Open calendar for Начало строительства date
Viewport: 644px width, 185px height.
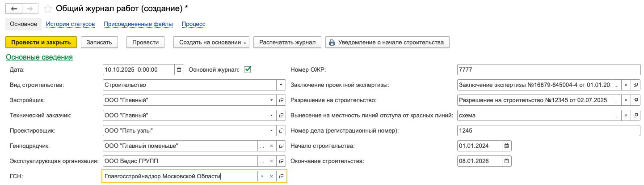click(x=506, y=146)
